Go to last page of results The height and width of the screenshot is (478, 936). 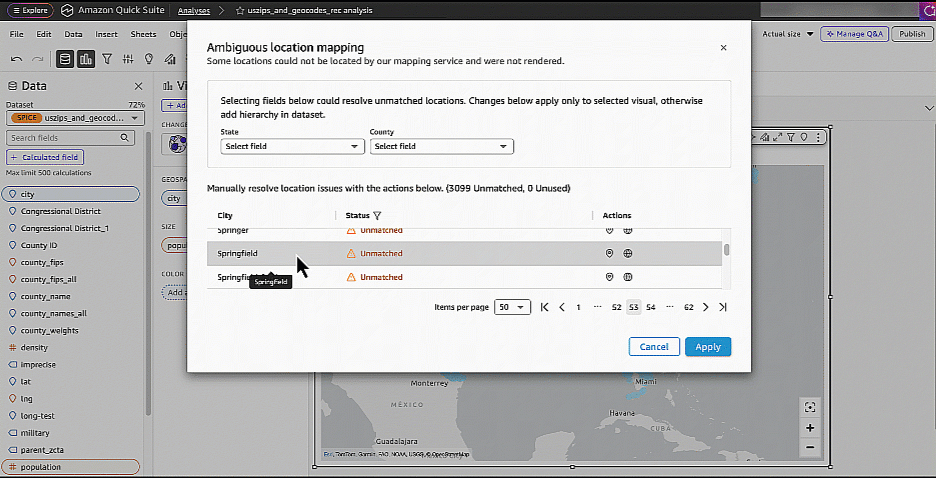pos(723,307)
